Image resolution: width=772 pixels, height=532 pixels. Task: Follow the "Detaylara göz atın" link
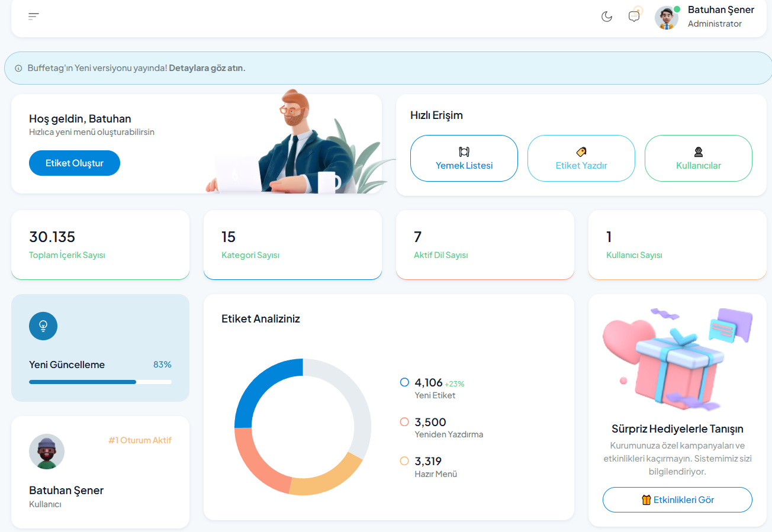tap(207, 68)
